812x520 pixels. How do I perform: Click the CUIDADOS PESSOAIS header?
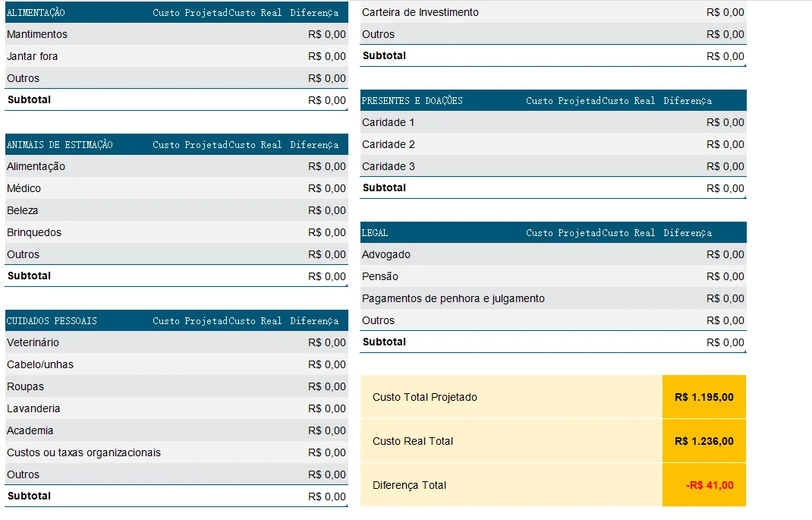[52, 321]
